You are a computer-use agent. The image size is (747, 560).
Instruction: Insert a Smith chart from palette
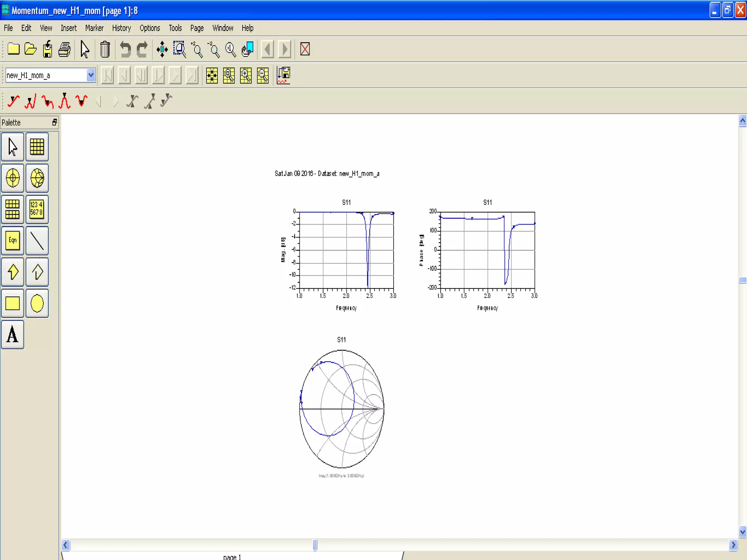pyautogui.click(x=37, y=178)
